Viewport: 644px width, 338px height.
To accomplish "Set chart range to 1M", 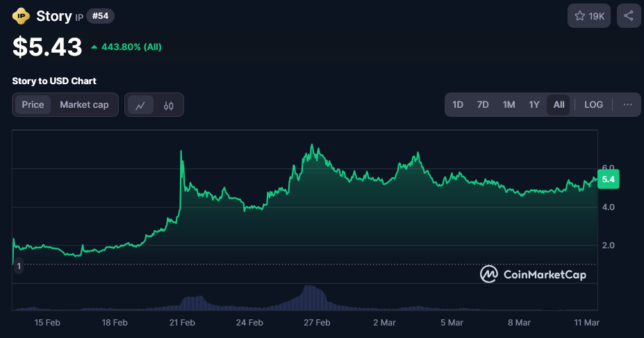I will point(509,105).
